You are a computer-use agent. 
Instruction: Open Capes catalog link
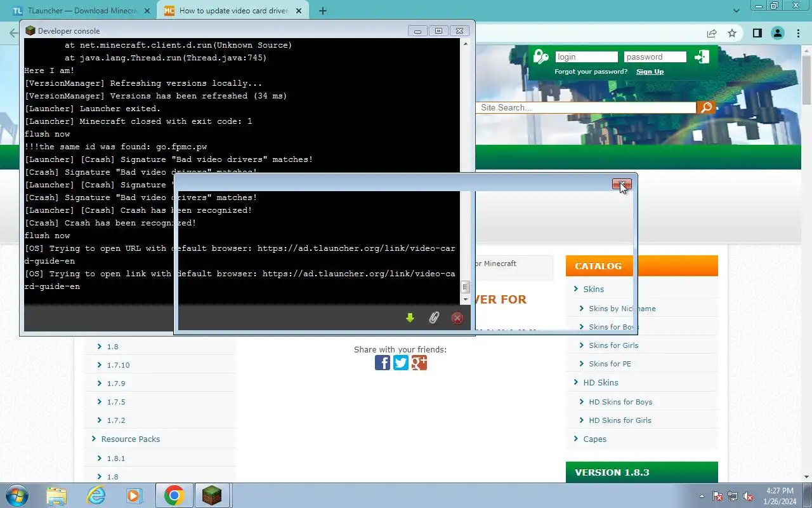[x=594, y=439]
